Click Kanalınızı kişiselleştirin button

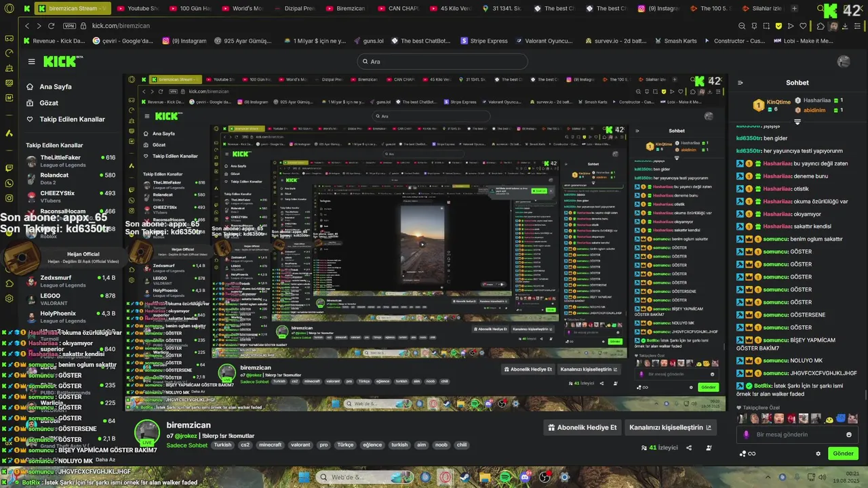point(670,428)
